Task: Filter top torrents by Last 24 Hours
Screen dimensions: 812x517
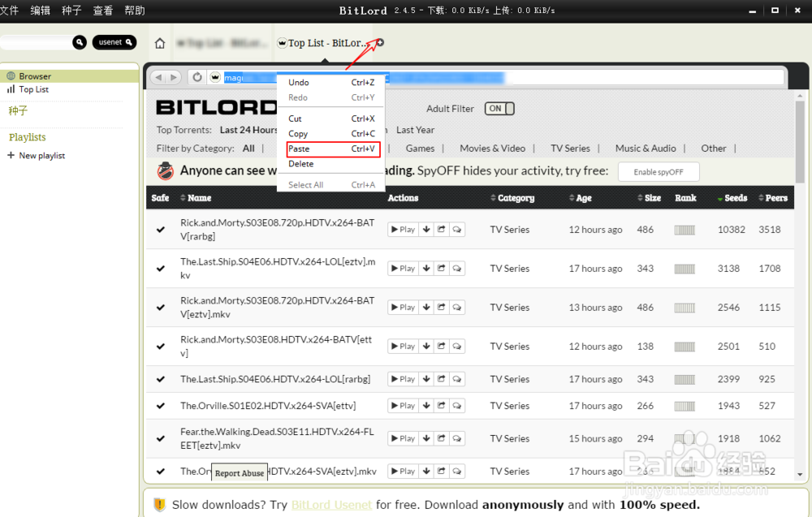Action: point(248,130)
